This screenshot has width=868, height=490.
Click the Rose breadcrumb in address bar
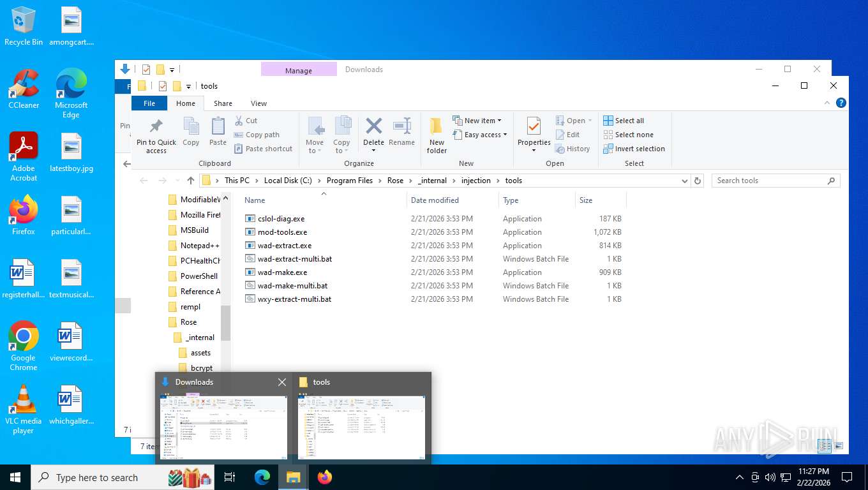click(x=396, y=181)
